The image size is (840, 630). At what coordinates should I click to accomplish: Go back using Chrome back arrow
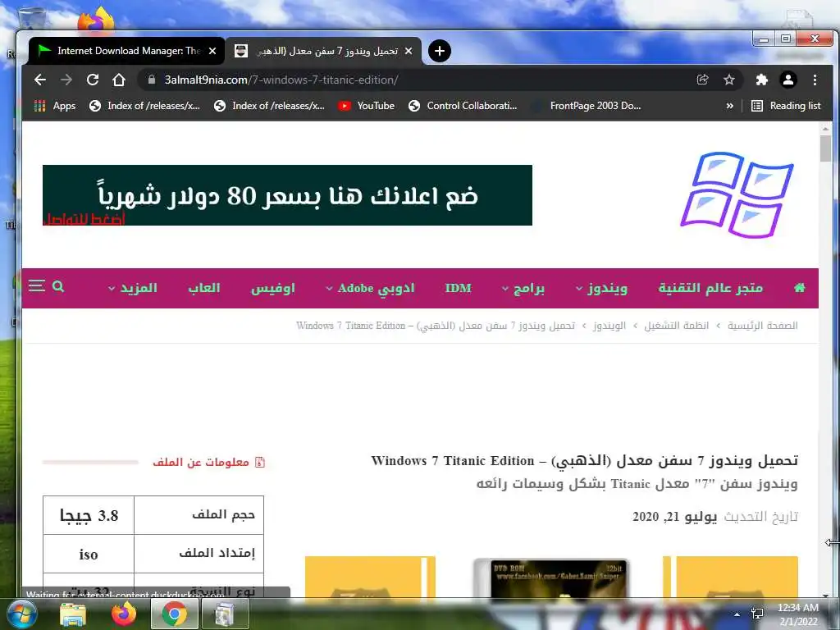[40, 80]
